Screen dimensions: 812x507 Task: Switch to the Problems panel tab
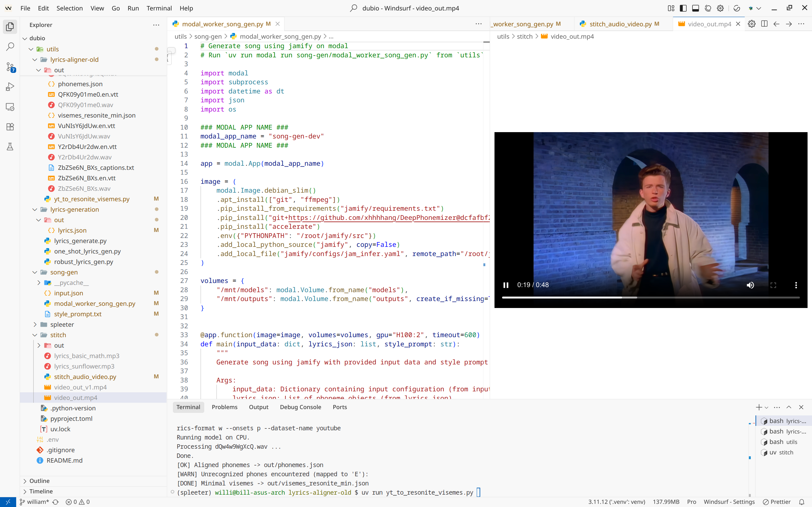click(225, 407)
